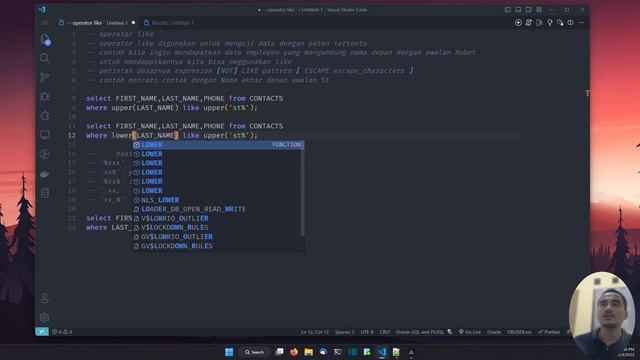The height and width of the screenshot is (360, 640).
Task: Open the Terminal from the taskbar
Action: click(338, 352)
